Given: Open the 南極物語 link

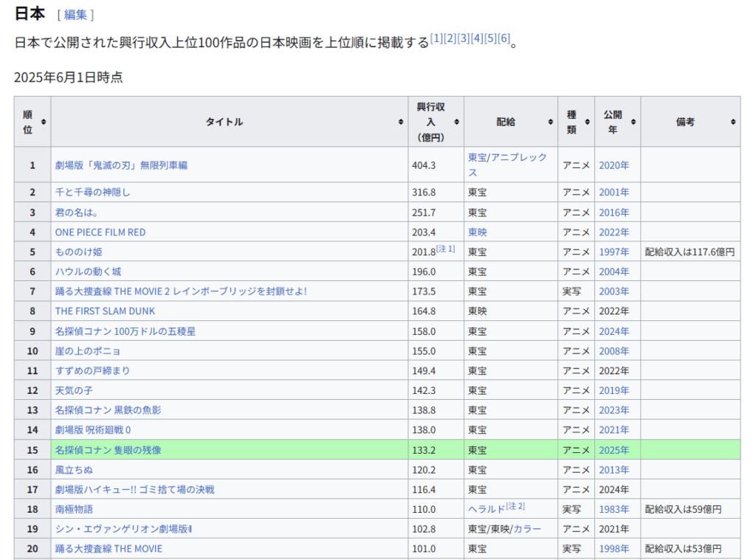Looking at the screenshot, I should click(x=74, y=509).
